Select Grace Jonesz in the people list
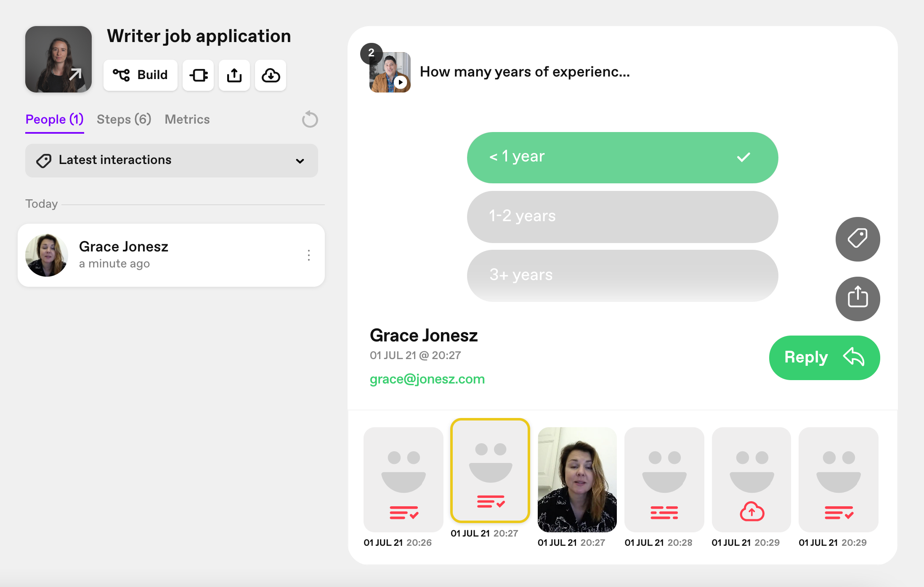Image resolution: width=924 pixels, height=587 pixels. coord(171,255)
